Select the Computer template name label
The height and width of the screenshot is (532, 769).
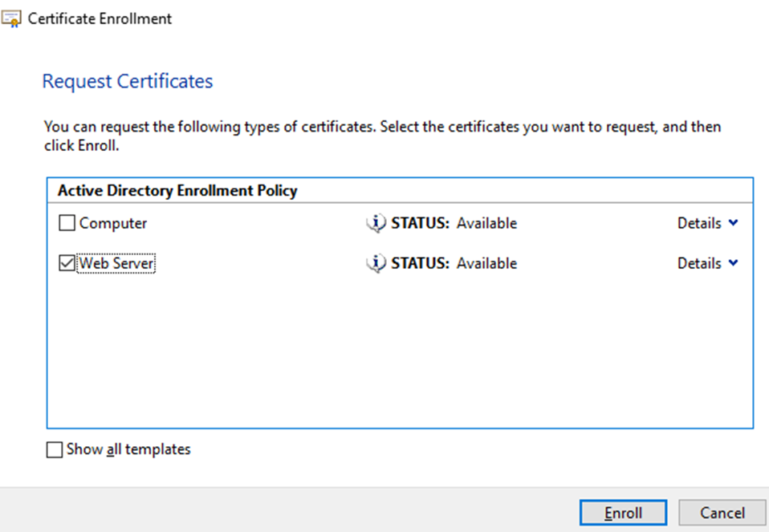click(x=113, y=224)
